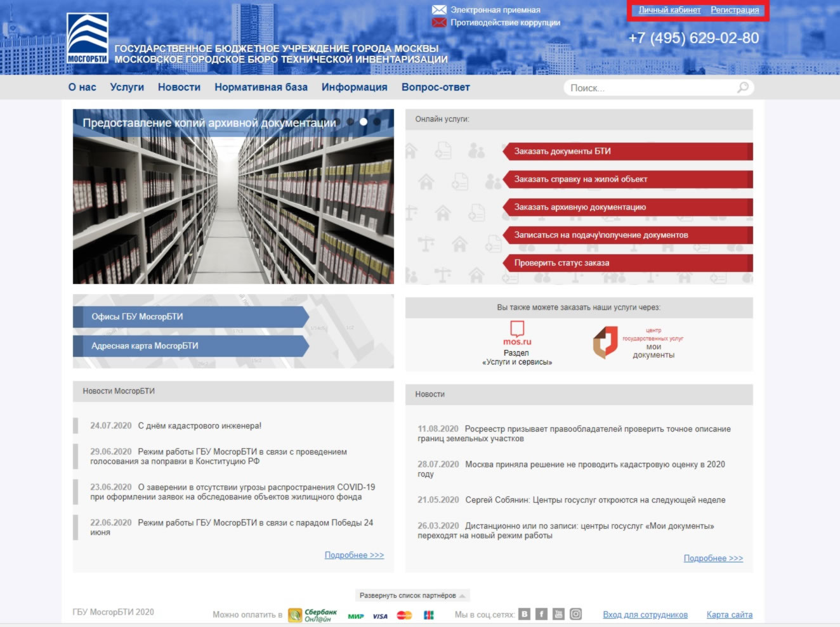
Task: Open the 26.03.2020 Дистанционно или по записи news
Action: [x=566, y=531]
